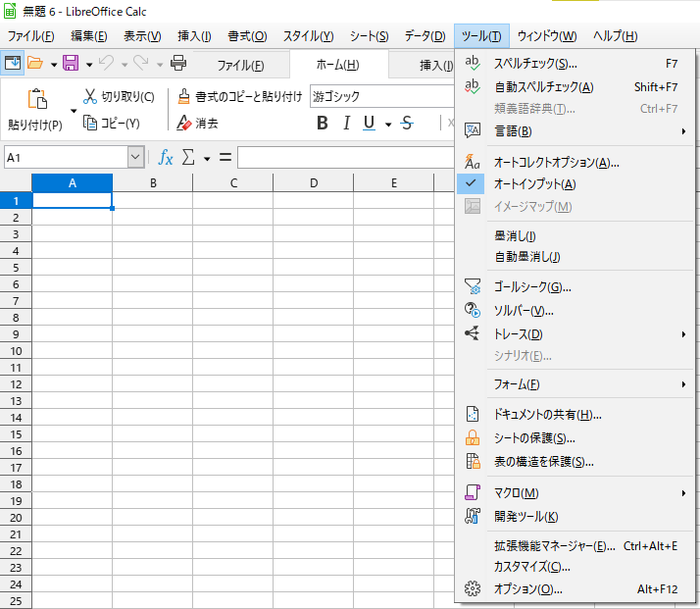The height and width of the screenshot is (609, 700).
Task: Select column B header
Action: click(153, 182)
